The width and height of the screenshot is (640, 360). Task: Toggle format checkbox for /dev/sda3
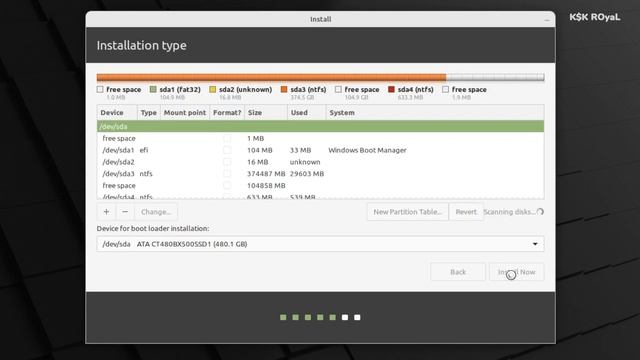pos(227,174)
